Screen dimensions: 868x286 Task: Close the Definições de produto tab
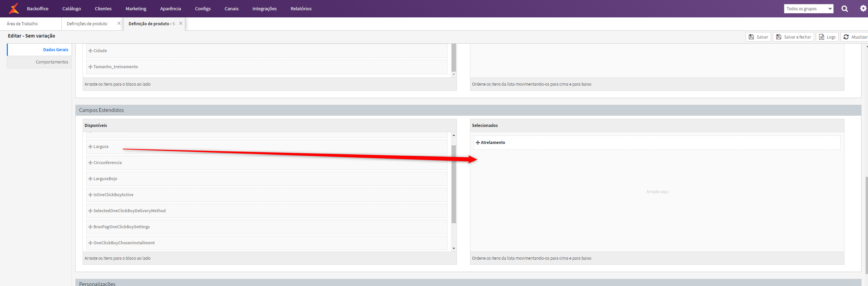[119, 23]
